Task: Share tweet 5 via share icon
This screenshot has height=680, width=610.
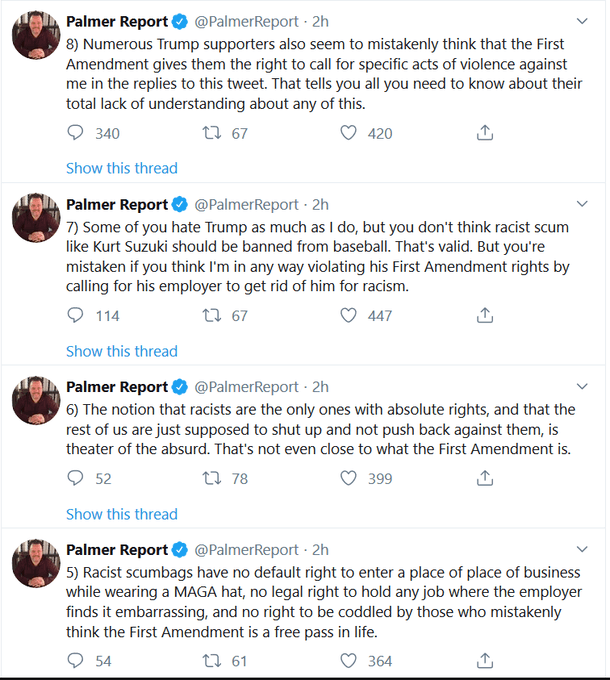Action: pos(484,661)
